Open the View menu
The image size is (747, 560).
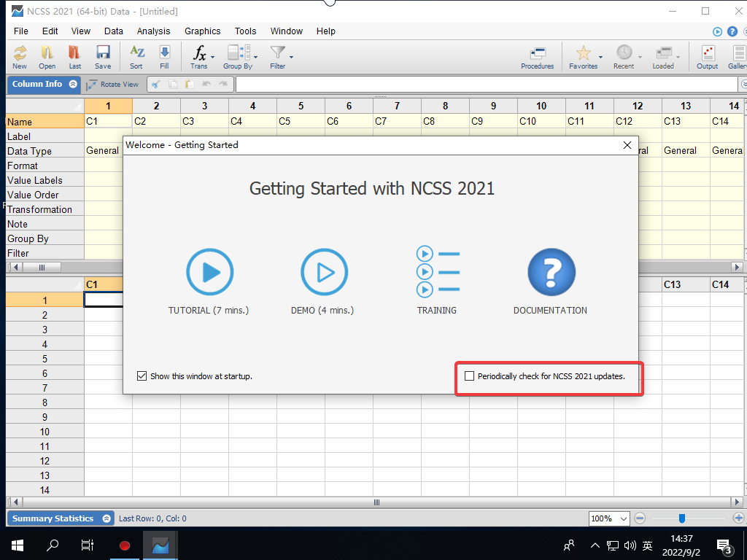click(81, 31)
